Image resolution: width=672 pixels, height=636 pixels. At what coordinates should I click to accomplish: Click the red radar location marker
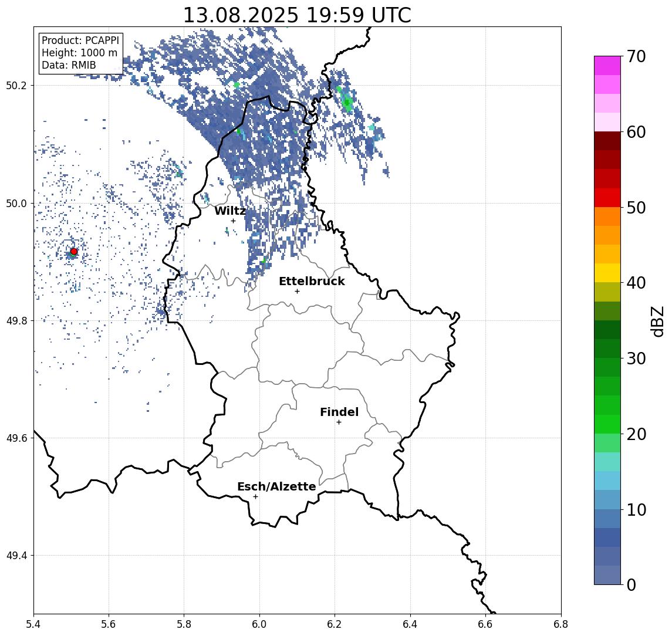click(74, 252)
